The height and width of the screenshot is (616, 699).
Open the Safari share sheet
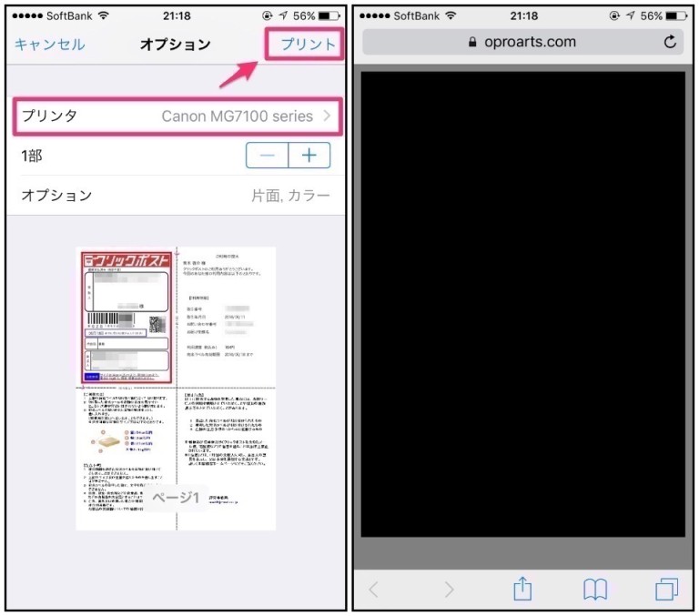tap(522, 589)
